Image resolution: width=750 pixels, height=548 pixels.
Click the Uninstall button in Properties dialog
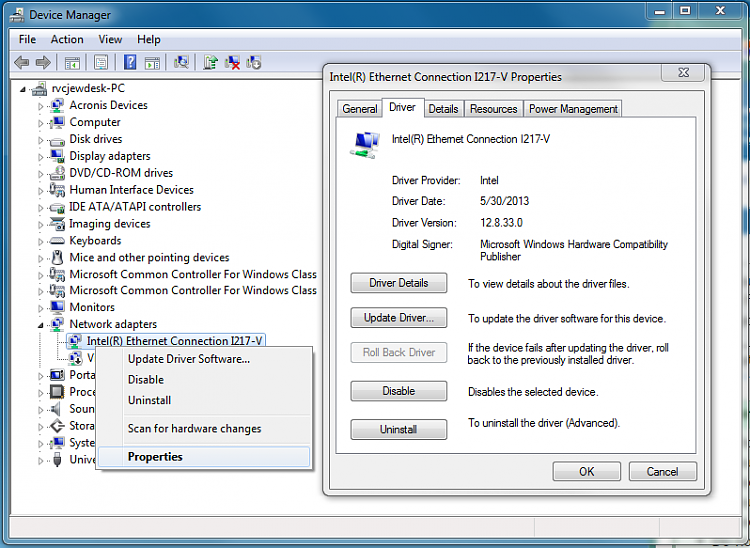pos(398,429)
